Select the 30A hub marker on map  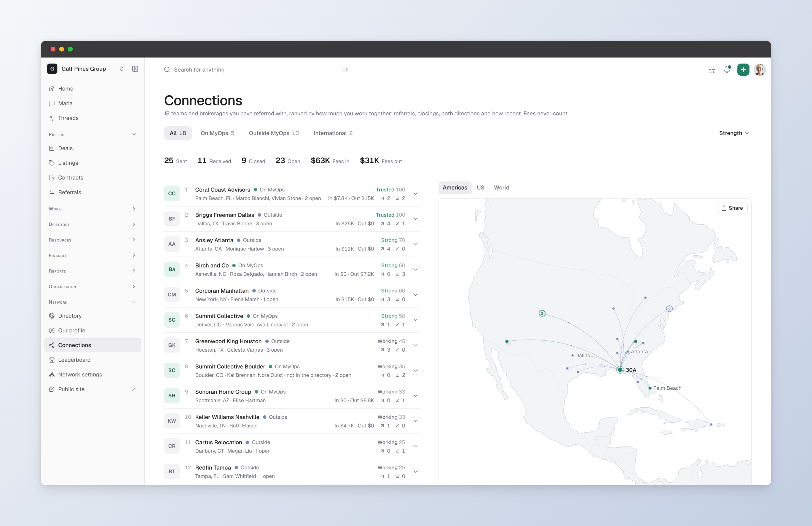(x=620, y=370)
